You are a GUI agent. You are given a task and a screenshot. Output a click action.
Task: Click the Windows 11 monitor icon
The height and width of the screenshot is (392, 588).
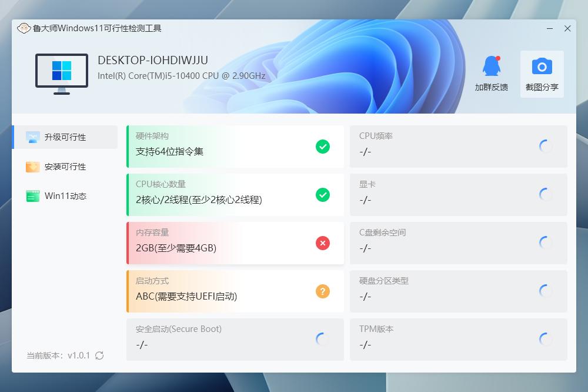click(x=62, y=74)
